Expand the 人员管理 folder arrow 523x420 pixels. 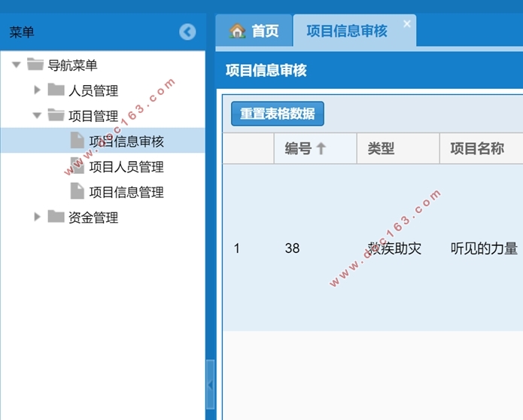[x=37, y=90]
